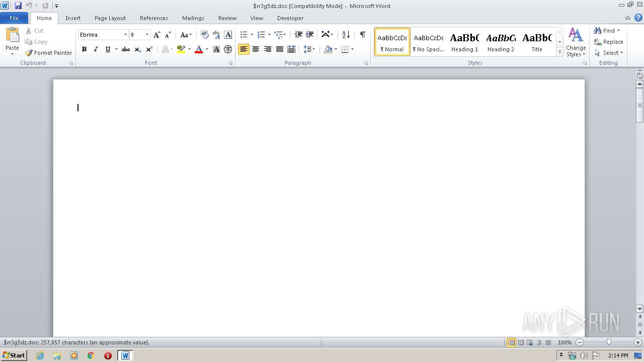Apply the No Spacing style
The height and width of the screenshot is (362, 644).
pos(428,41)
